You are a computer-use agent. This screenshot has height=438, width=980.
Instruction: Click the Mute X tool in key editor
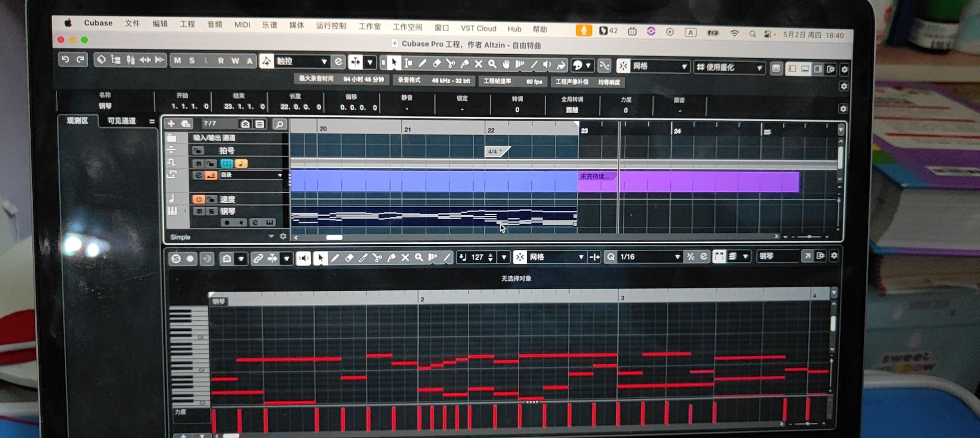405,257
